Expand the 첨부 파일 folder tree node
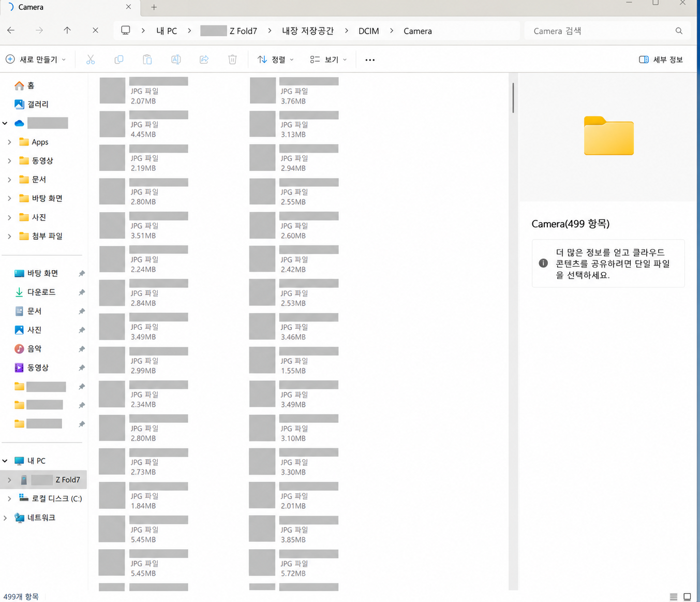The width and height of the screenshot is (700, 602). tap(9, 236)
